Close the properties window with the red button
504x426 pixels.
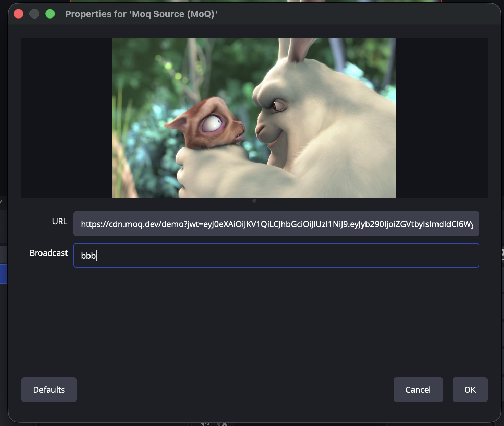click(19, 14)
